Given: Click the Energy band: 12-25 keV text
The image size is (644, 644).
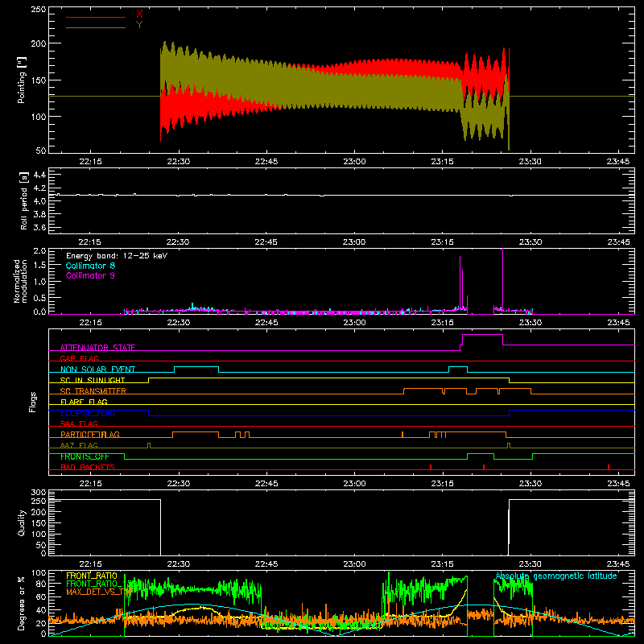Looking at the screenshot, I should pos(117,256).
